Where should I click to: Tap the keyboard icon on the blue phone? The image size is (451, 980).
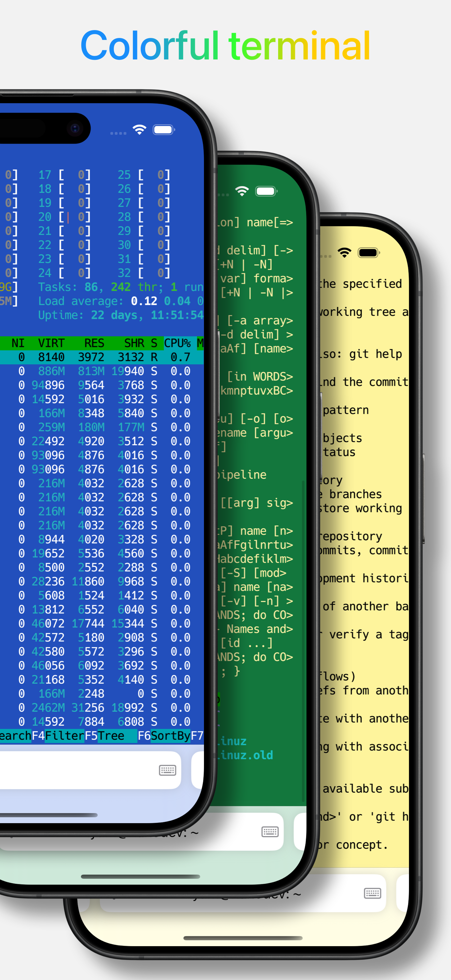[x=167, y=771]
